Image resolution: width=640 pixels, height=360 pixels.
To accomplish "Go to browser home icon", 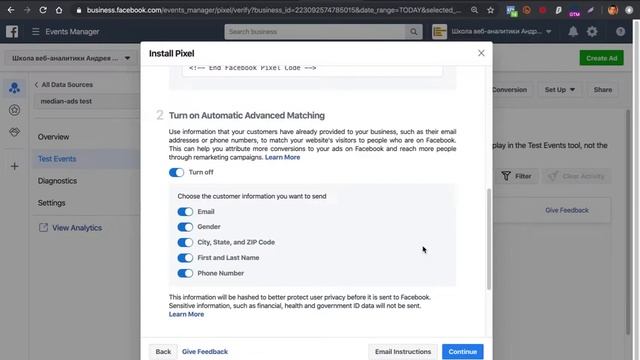I will pos(59,10).
